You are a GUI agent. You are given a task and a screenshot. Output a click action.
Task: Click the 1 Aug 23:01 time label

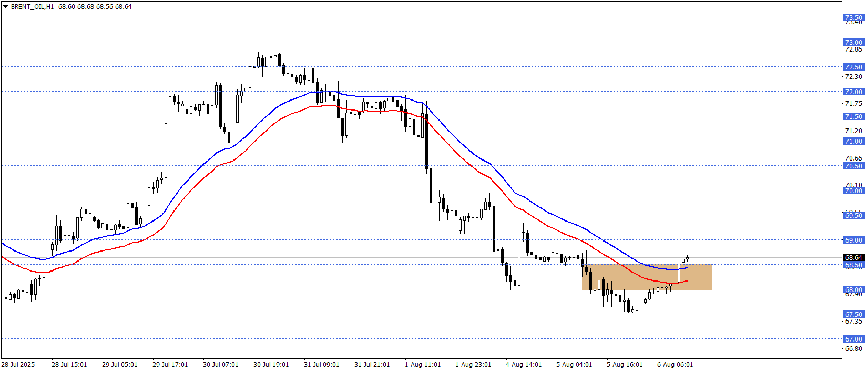pyautogui.click(x=473, y=364)
